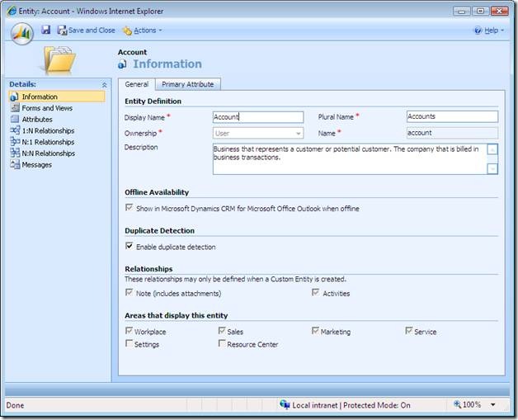The width and height of the screenshot is (518, 420).
Task: Click the Messages icon in Details pane
Action: point(15,164)
